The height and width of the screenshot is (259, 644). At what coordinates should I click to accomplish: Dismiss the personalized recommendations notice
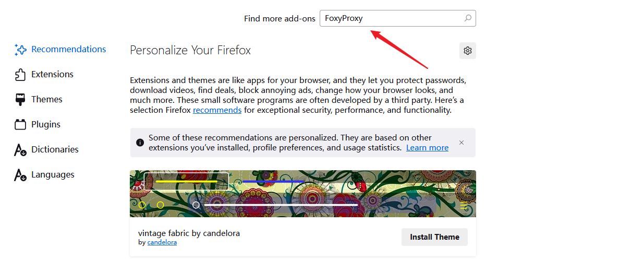tap(461, 143)
